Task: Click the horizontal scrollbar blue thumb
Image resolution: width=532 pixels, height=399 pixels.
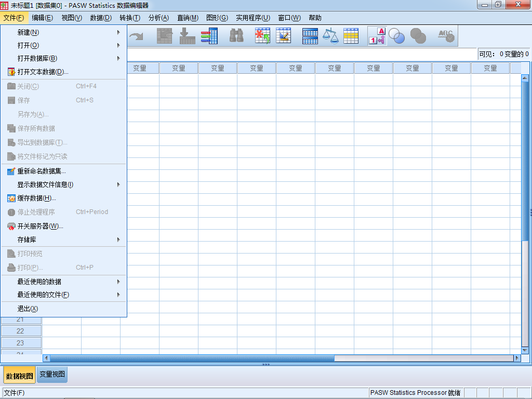Action: (x=192, y=358)
